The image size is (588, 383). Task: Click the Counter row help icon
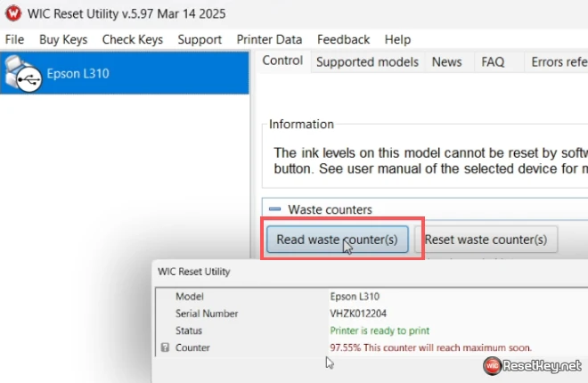pyautogui.click(x=165, y=347)
